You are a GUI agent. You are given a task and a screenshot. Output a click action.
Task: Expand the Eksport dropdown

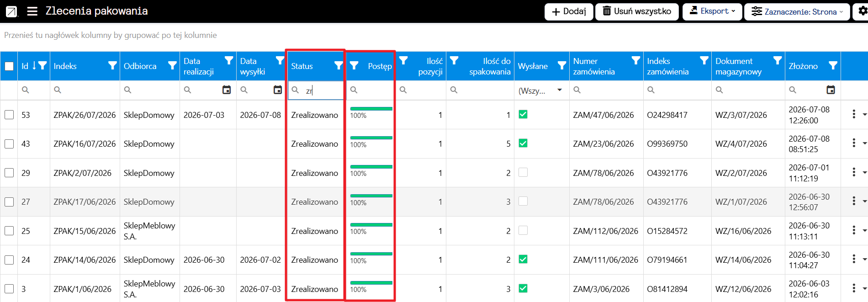[x=712, y=11]
